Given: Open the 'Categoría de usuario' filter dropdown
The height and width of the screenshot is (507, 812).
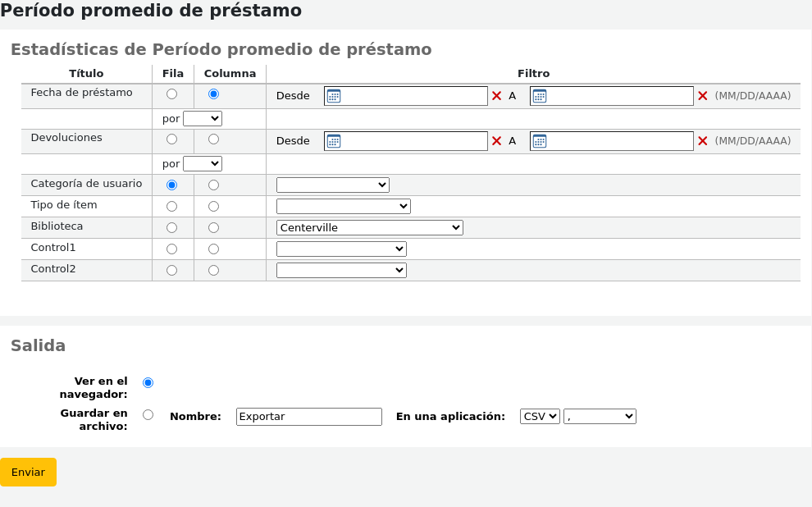Looking at the screenshot, I should point(332,185).
